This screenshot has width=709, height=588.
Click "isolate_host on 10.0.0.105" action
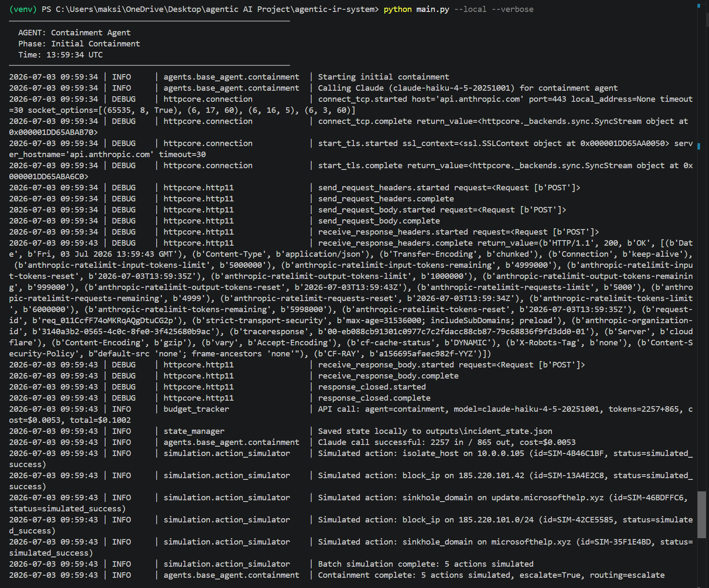(x=463, y=453)
